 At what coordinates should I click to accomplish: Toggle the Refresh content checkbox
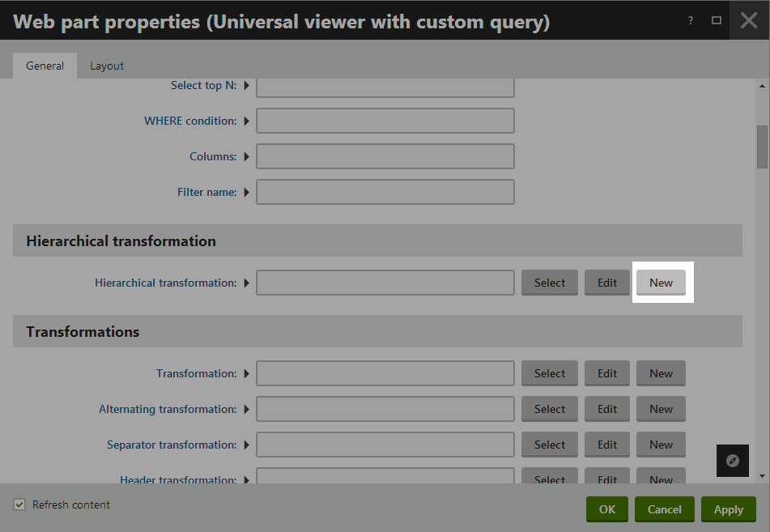(x=19, y=504)
